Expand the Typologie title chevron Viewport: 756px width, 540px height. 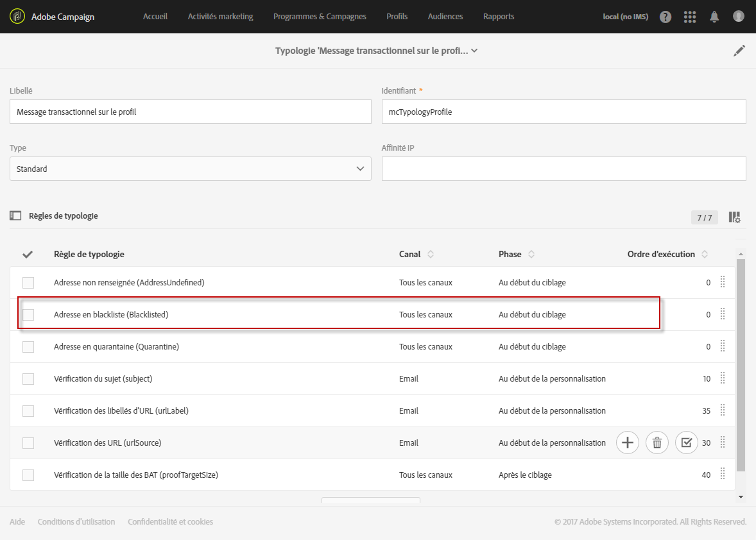(474, 51)
